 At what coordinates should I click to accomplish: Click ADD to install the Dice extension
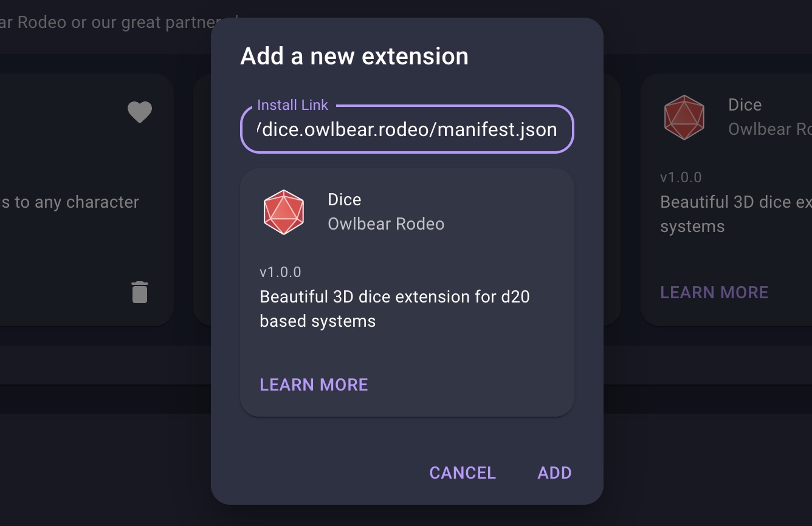(x=554, y=473)
